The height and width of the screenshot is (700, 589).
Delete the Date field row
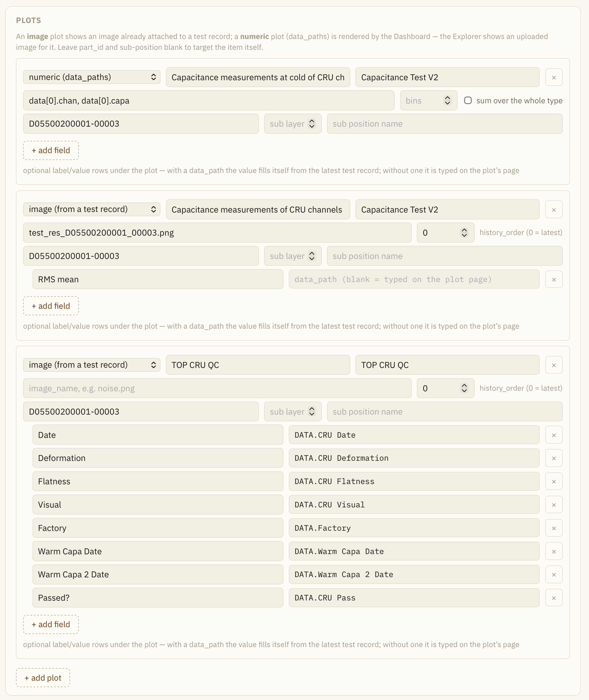[554, 435]
